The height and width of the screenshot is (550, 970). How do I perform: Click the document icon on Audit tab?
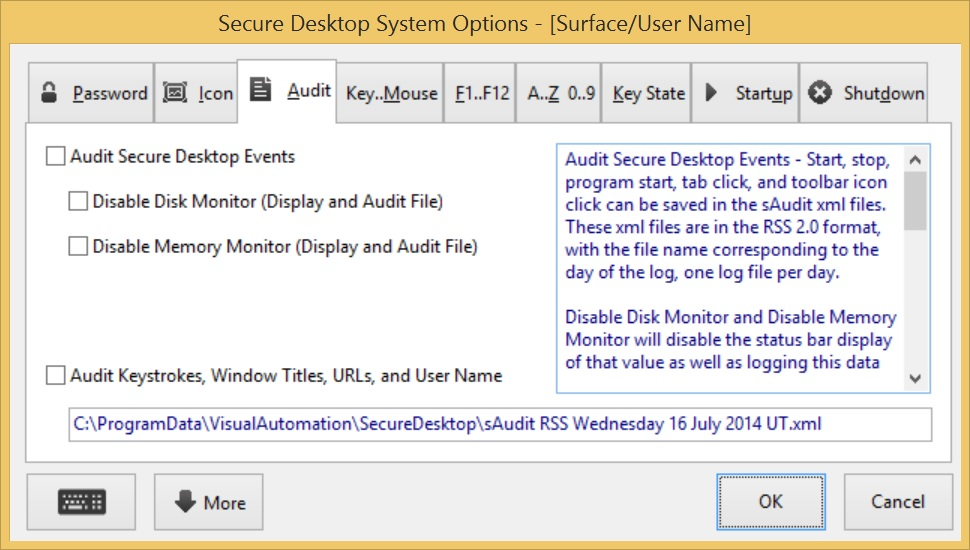pyautogui.click(x=260, y=91)
